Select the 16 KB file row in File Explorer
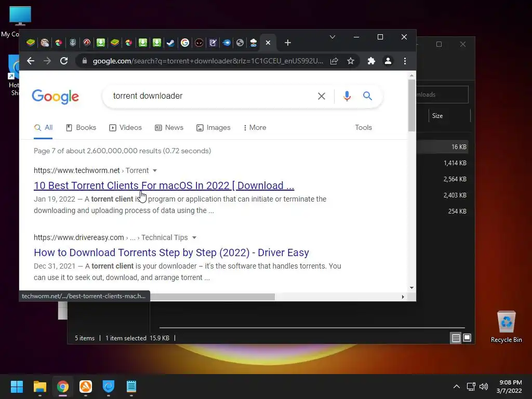The image size is (532, 399). pyautogui.click(x=443, y=147)
